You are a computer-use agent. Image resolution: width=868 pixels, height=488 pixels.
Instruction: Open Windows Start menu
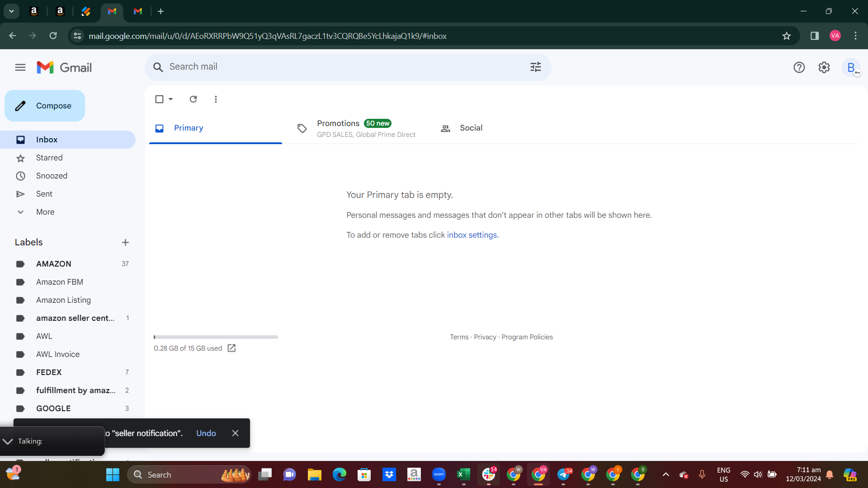coord(113,474)
